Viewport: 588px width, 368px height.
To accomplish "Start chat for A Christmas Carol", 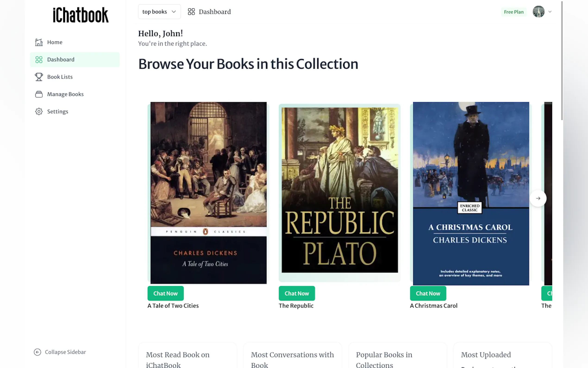I will point(428,293).
